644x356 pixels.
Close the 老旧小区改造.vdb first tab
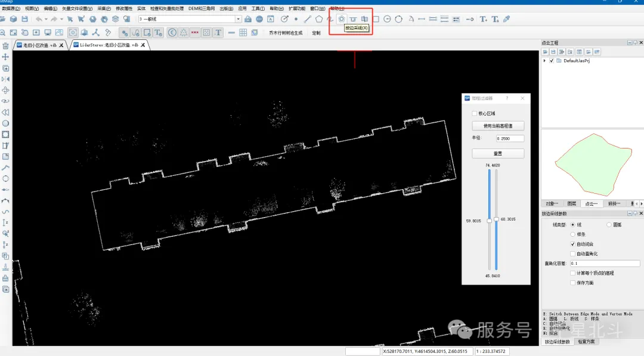point(61,45)
